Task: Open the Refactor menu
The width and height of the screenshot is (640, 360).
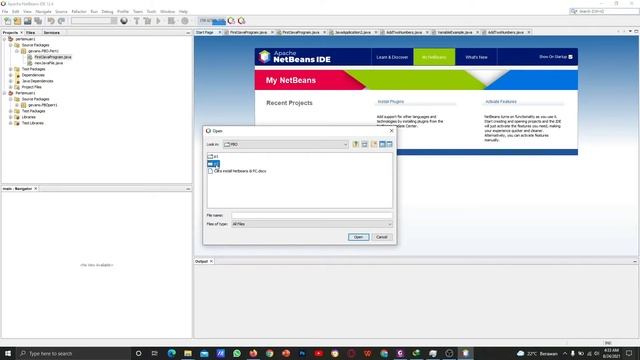Action: [79, 11]
